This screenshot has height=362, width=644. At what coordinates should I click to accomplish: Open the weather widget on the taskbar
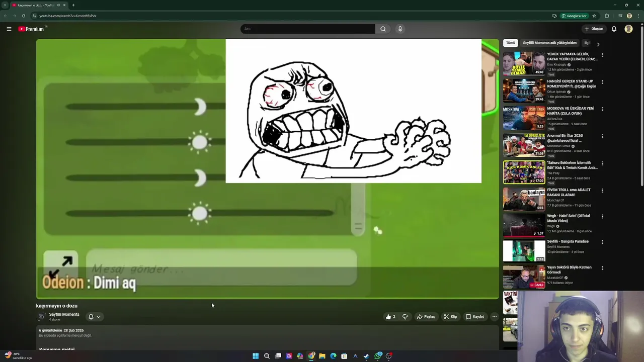pyautogui.click(x=18, y=356)
